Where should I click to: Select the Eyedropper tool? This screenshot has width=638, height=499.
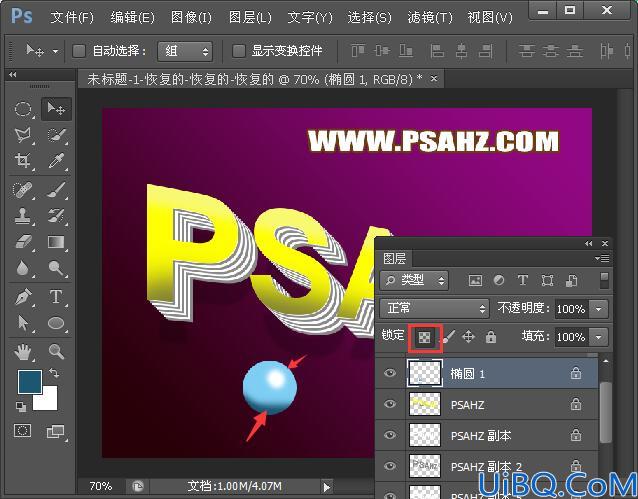tap(56, 160)
